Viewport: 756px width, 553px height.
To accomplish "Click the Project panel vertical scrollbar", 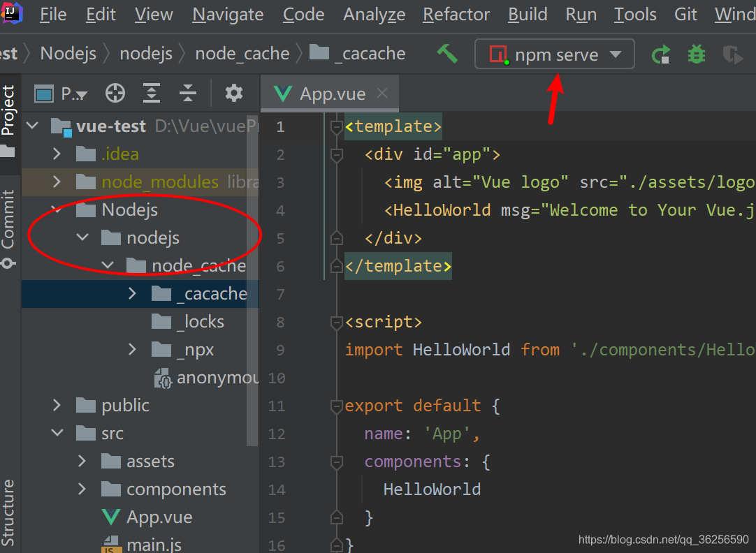I will pos(252,281).
